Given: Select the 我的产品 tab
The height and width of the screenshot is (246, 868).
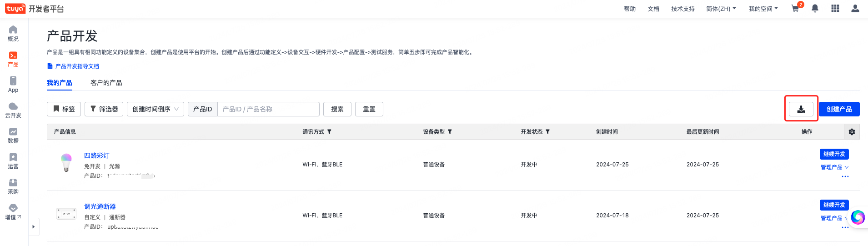Looking at the screenshot, I should pos(59,83).
